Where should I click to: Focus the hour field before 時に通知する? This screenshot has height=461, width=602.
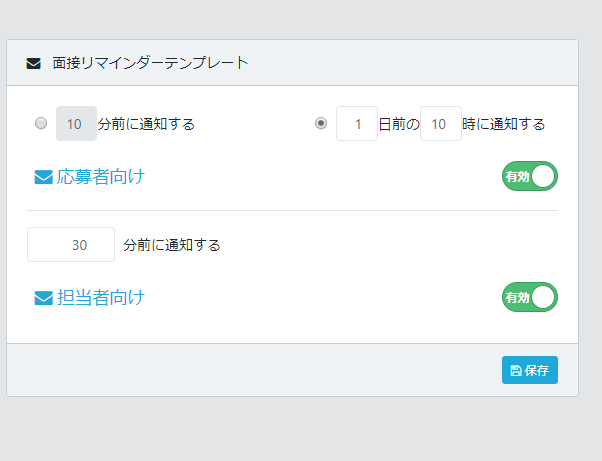pos(441,124)
